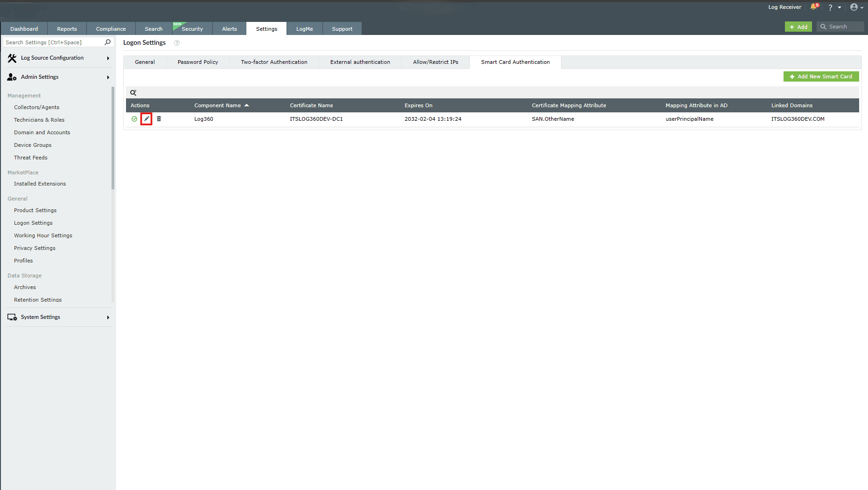Open the Support tab
The image size is (868, 490).
coord(342,28)
